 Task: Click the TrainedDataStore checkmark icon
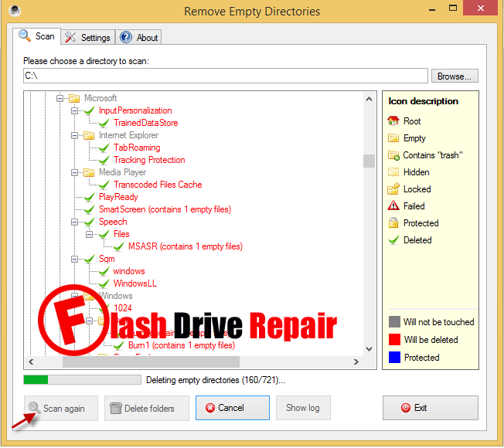(104, 124)
